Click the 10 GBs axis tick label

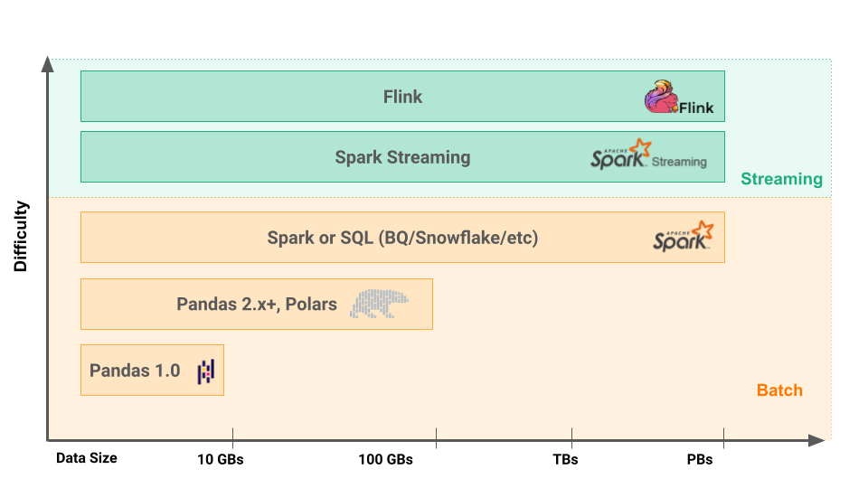click(x=221, y=459)
